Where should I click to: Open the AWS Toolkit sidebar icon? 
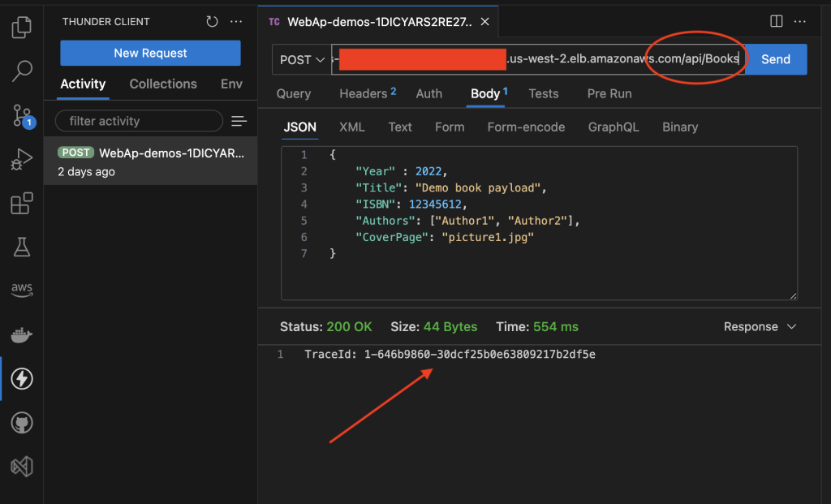pyautogui.click(x=21, y=288)
